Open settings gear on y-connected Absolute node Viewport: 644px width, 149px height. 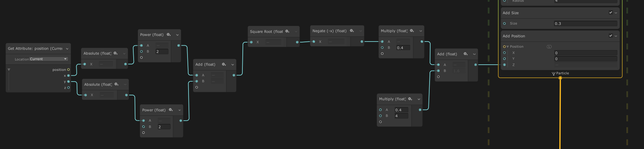(x=116, y=84)
